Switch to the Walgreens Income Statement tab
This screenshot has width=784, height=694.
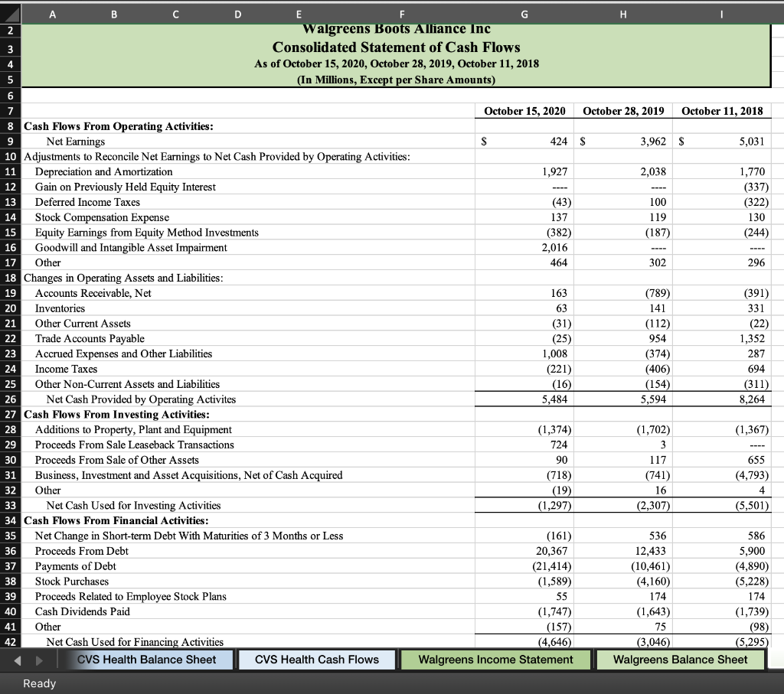click(495, 659)
